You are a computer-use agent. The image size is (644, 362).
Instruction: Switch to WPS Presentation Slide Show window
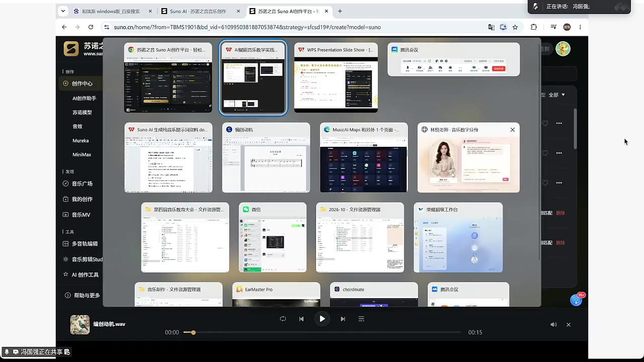(336, 77)
